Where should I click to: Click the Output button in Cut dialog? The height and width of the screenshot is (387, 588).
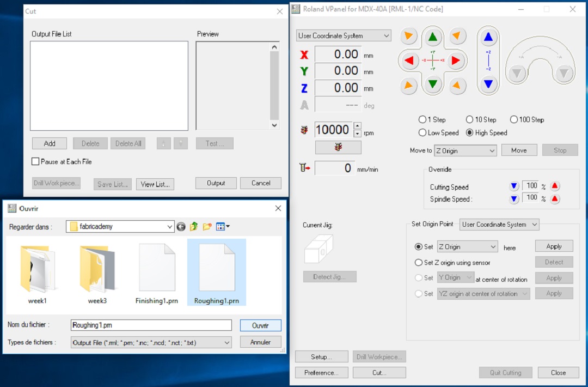tap(216, 183)
